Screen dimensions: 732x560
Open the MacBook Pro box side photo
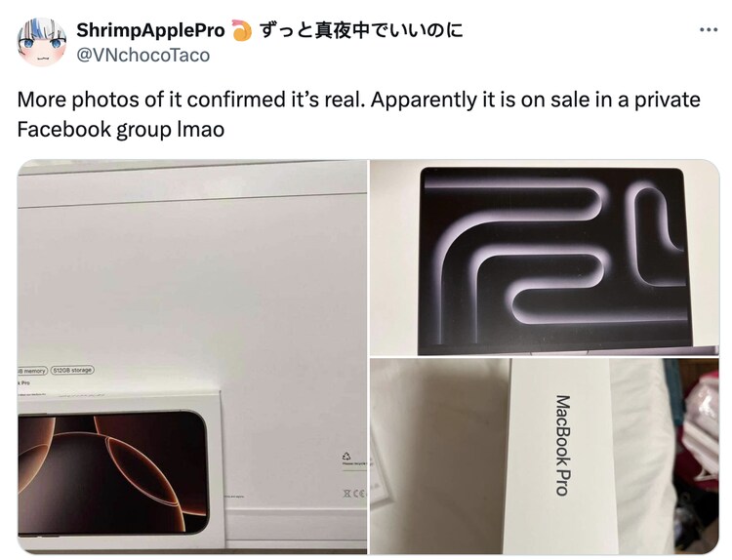pos(545,456)
